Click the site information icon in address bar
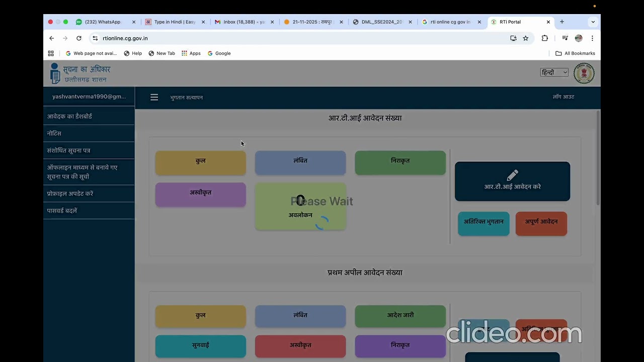Image resolution: width=644 pixels, height=362 pixels. click(95, 38)
